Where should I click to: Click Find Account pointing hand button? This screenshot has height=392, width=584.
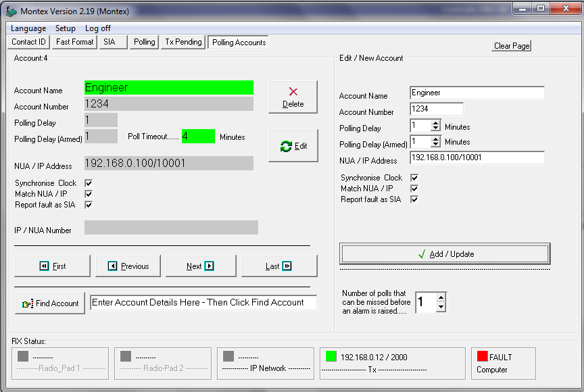[50, 303]
